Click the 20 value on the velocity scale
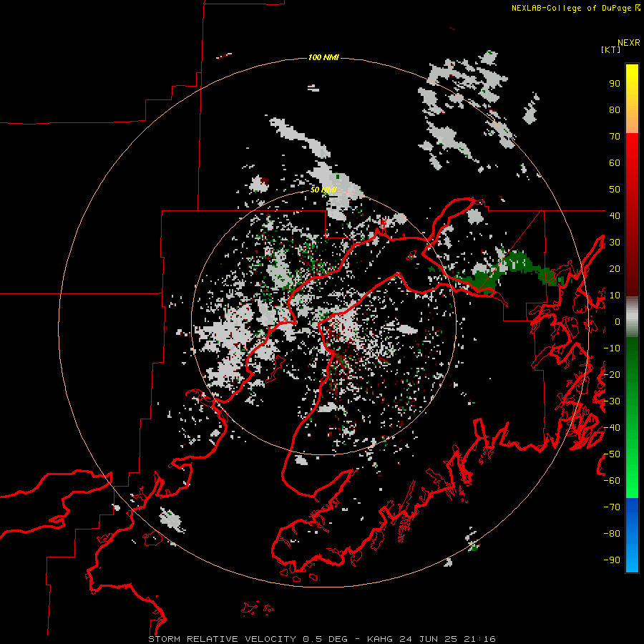This screenshot has width=644, height=644. coord(615,268)
